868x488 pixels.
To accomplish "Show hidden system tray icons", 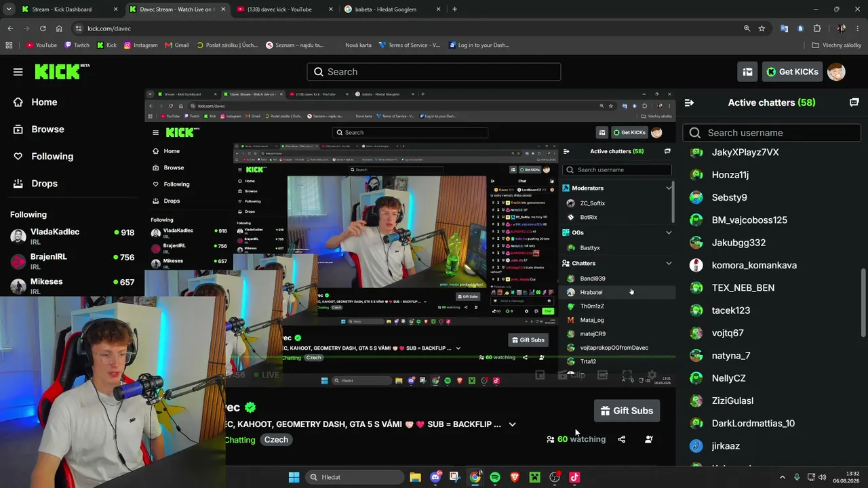I will pos(782,477).
